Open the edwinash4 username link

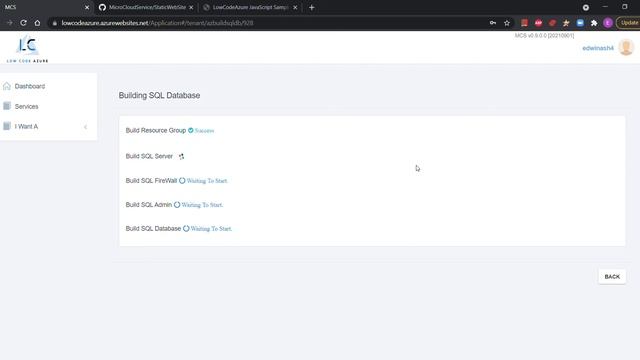[x=598, y=48]
